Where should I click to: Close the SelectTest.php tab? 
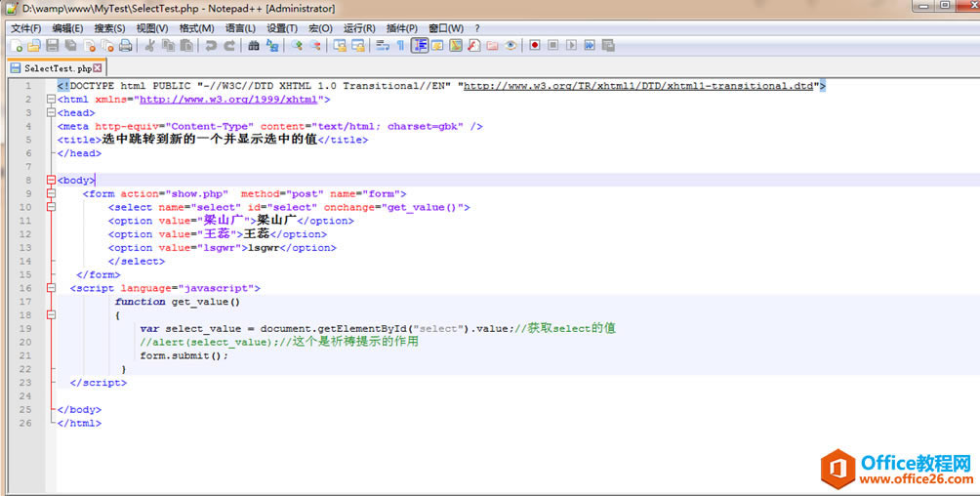98,68
